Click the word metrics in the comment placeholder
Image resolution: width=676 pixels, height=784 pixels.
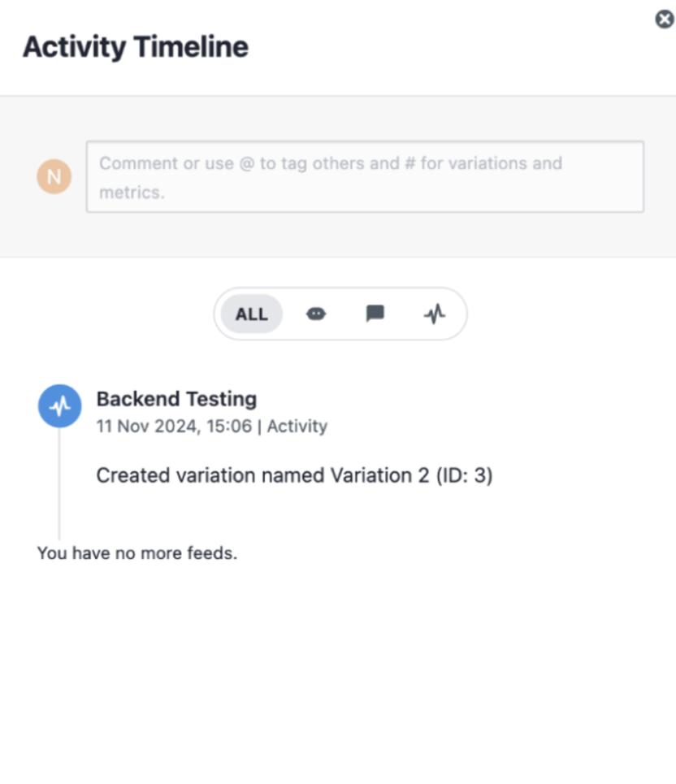click(131, 193)
